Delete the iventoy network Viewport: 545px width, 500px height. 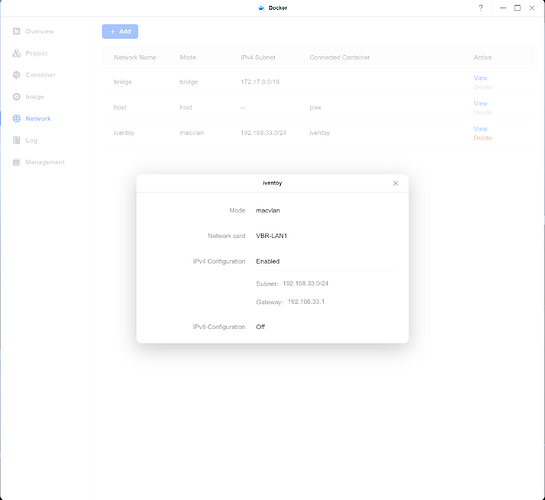(483, 138)
